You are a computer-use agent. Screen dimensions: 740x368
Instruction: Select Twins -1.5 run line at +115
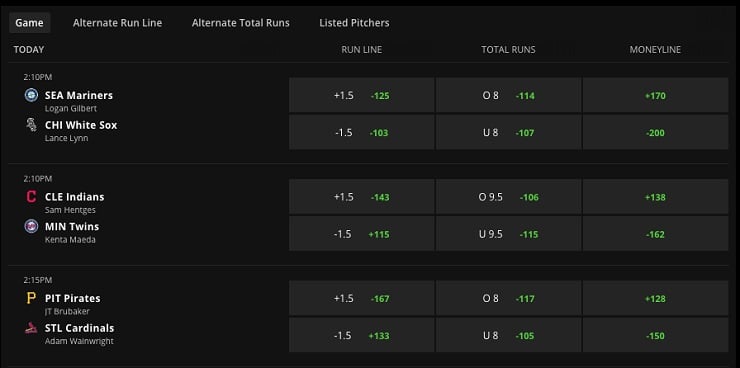pyautogui.click(x=362, y=234)
